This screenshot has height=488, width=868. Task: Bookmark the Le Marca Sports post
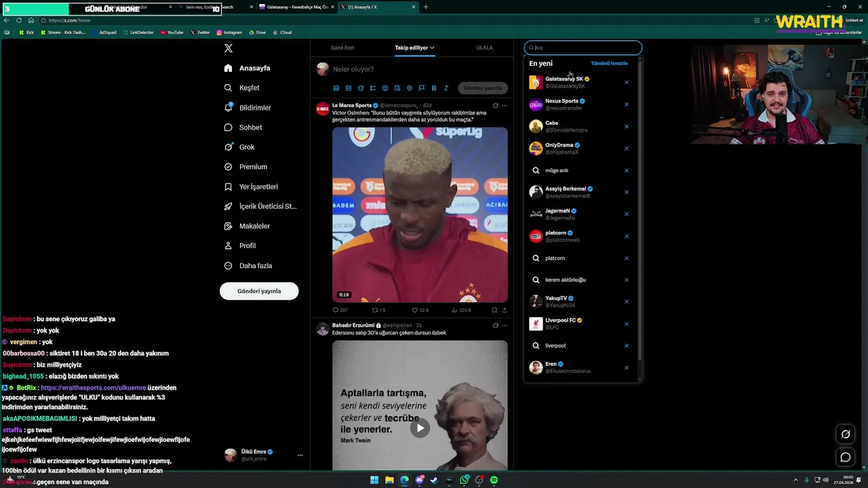[x=494, y=310]
